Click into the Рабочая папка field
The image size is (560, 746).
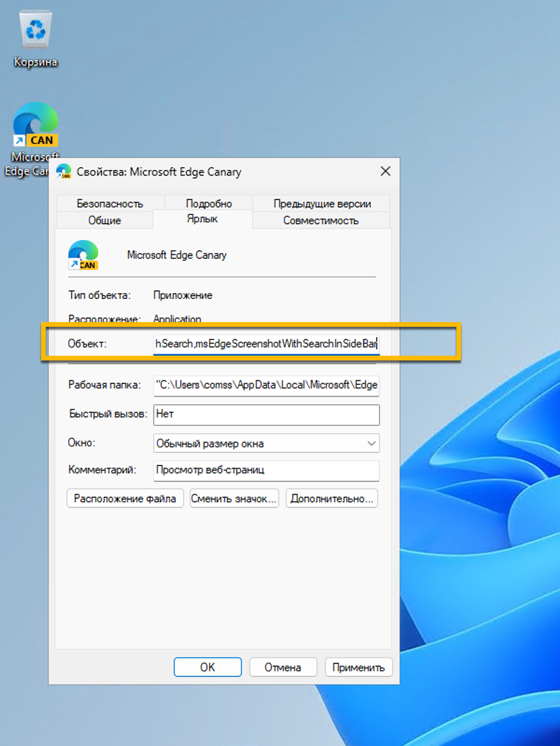click(266, 385)
